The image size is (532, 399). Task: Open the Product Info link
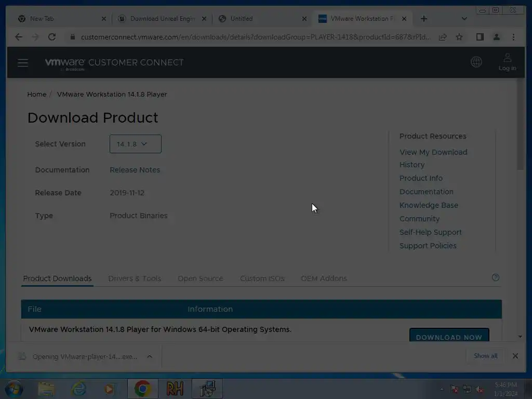click(x=421, y=178)
